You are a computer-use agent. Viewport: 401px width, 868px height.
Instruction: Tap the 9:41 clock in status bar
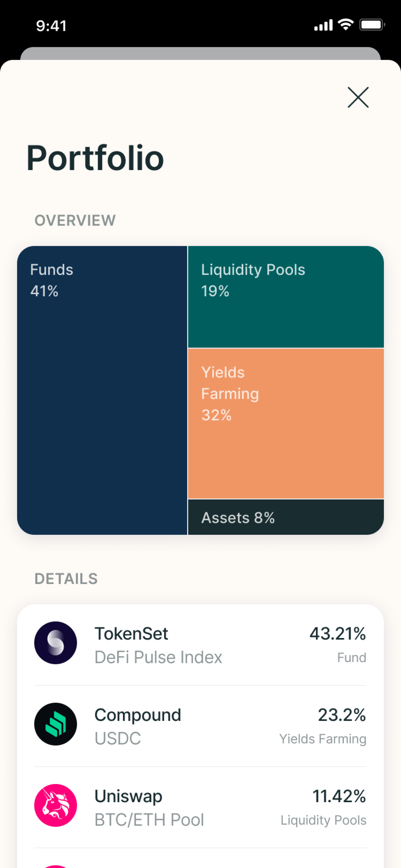[51, 26]
